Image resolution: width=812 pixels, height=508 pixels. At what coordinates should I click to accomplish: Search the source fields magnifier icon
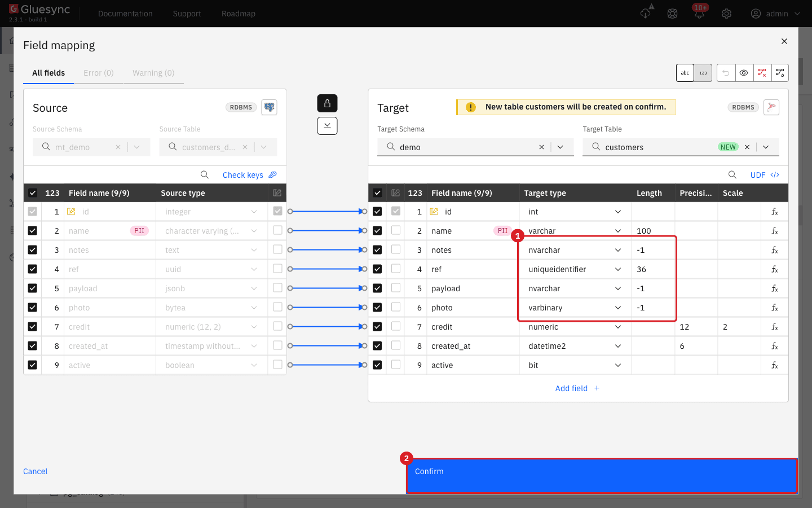pos(205,175)
